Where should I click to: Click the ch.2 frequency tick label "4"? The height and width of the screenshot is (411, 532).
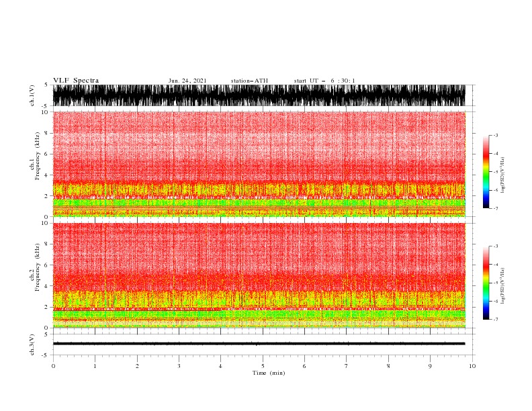tap(46, 286)
